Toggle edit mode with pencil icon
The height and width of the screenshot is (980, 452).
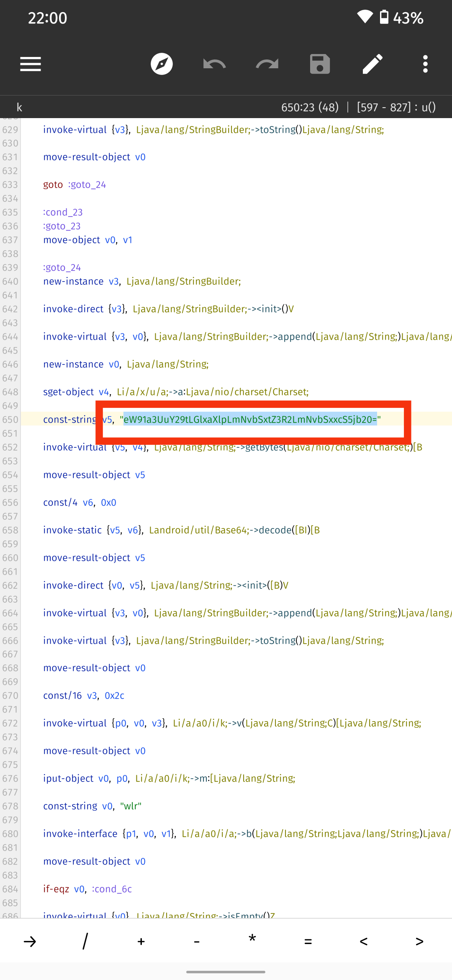[372, 64]
